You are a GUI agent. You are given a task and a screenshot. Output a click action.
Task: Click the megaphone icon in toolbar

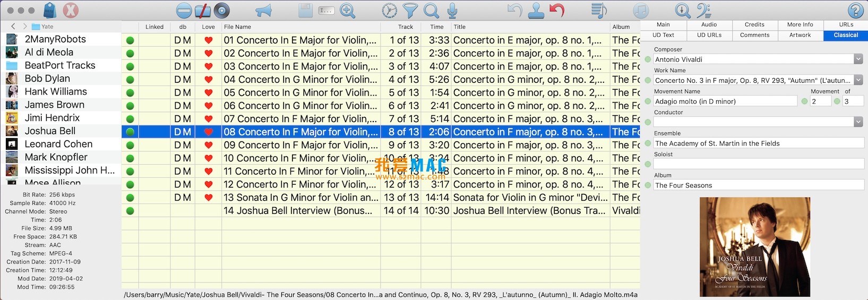coord(263,10)
